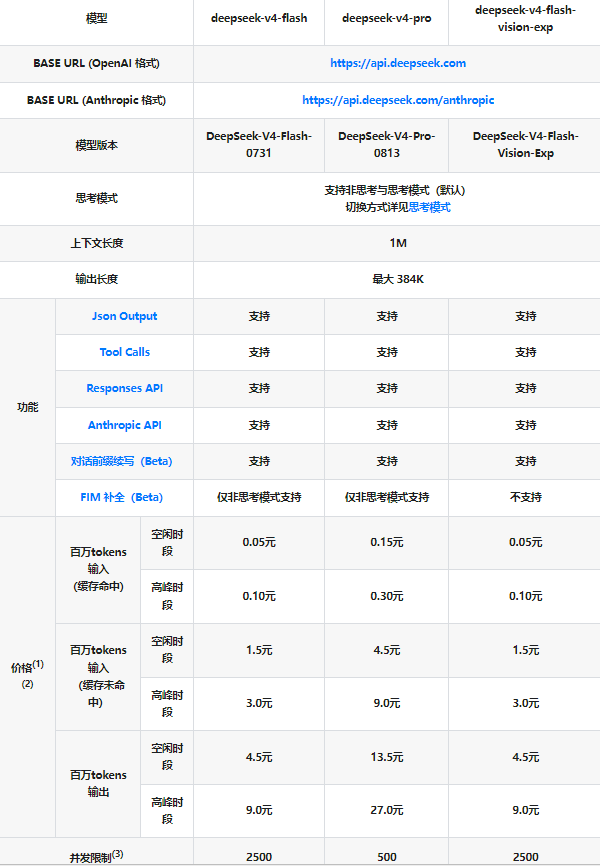
Task: Select vision-exp column 2500 concurrency value
Action: tap(525, 857)
